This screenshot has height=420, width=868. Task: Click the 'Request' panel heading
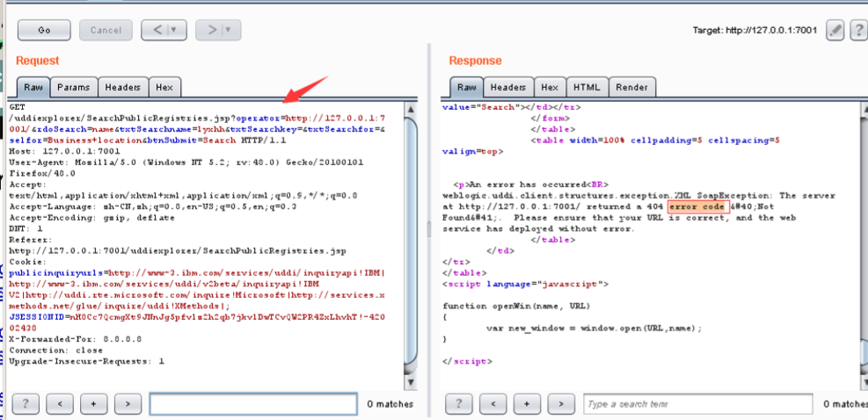point(37,61)
